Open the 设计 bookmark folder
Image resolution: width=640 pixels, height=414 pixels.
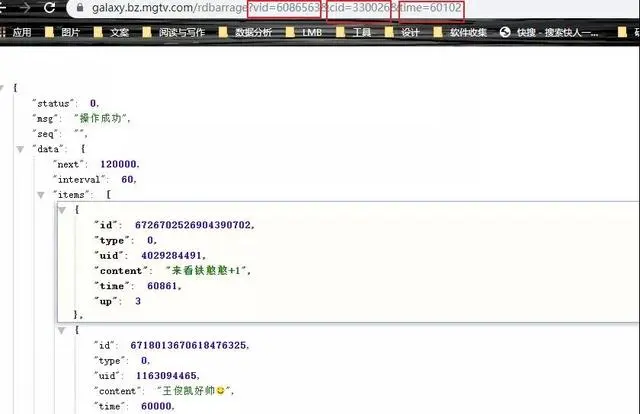[402, 32]
